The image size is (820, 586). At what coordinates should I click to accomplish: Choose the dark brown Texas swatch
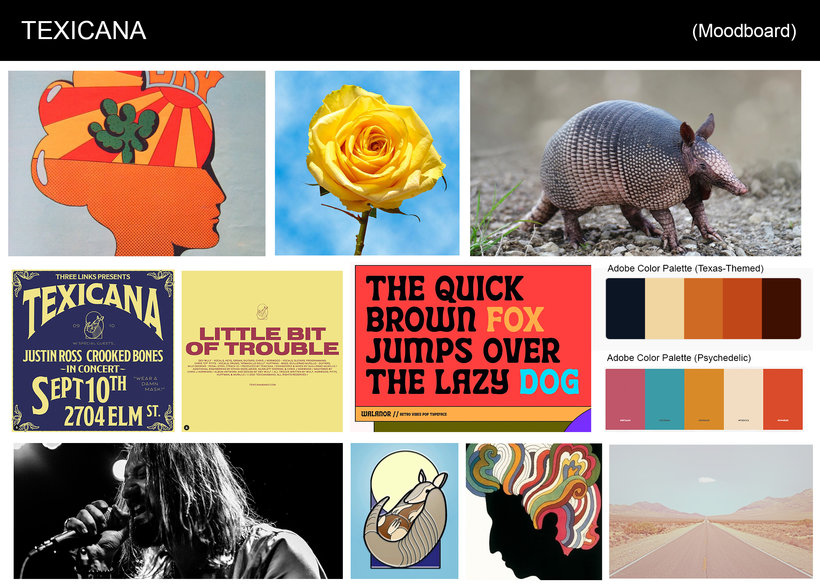pos(781,308)
